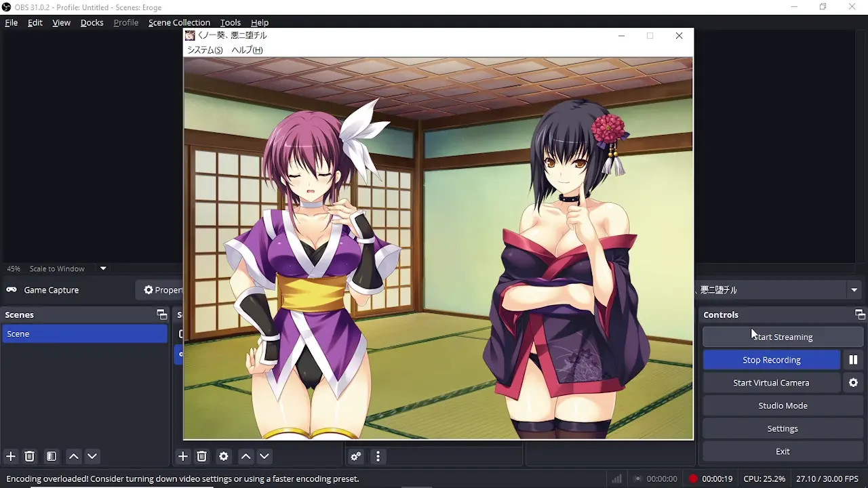Viewport: 868px width, 488px height.
Task: Start the Virtual Camera
Action: pos(771,383)
